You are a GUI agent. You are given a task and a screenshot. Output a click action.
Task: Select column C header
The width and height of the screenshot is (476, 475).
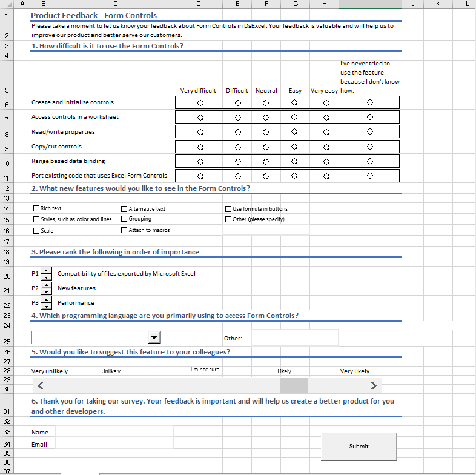[x=115, y=4]
